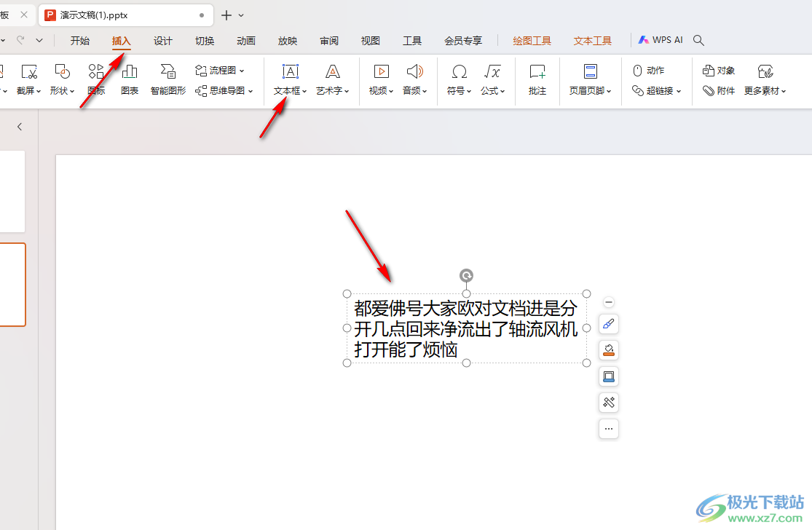Insert a 思维导图 mind map
Screen dimensions: 812x530
point(224,90)
